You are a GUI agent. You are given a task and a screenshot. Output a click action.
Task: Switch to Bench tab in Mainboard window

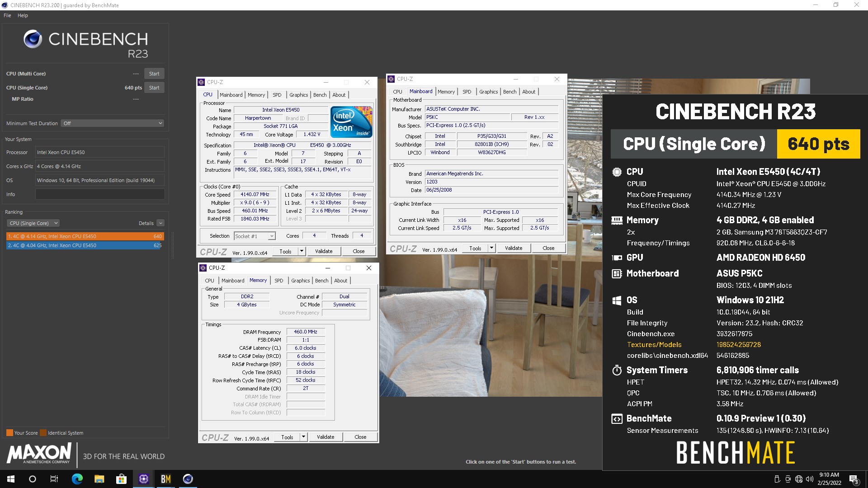[x=509, y=92]
